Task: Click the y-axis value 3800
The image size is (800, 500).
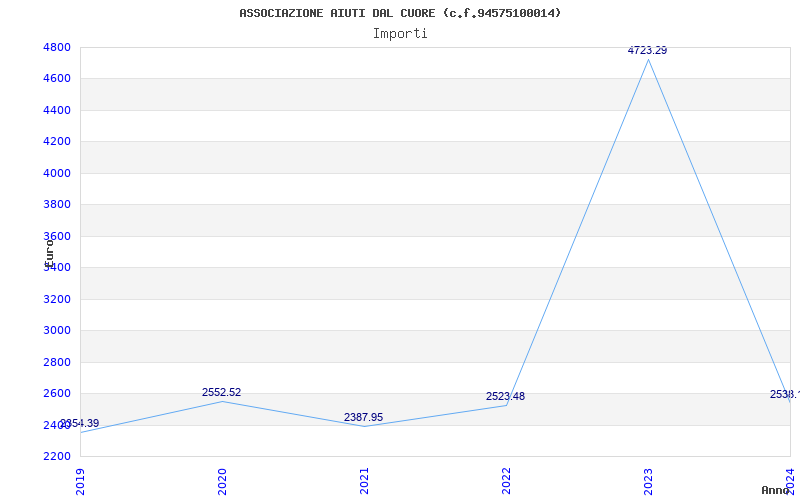Action: tap(56, 205)
